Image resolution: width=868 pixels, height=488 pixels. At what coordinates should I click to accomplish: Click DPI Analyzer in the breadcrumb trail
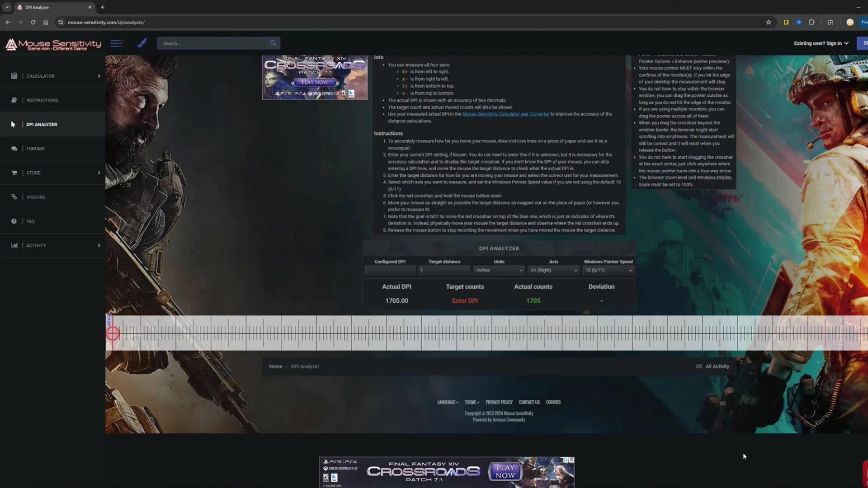[305, 366]
